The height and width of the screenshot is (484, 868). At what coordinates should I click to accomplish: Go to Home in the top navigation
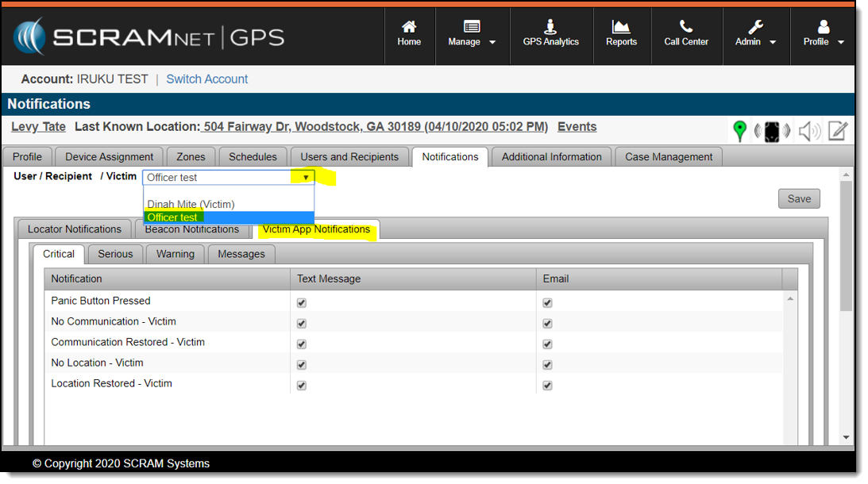[409, 35]
